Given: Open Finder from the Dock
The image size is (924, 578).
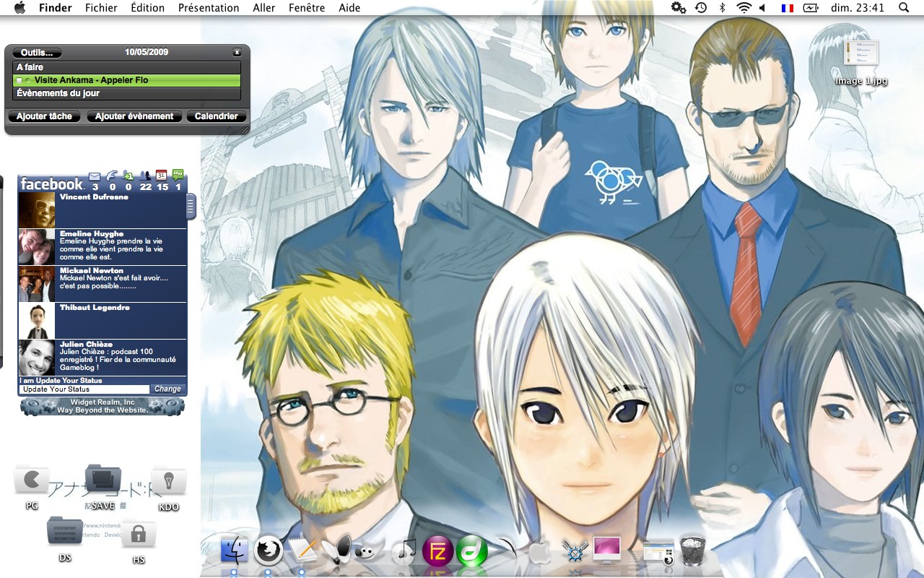Looking at the screenshot, I should 234,551.
